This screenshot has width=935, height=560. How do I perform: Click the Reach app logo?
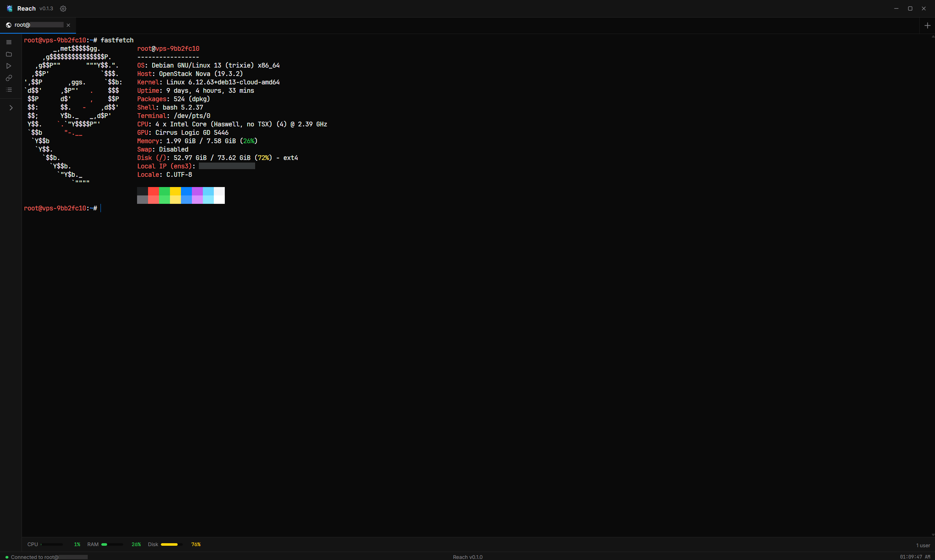coord(10,8)
